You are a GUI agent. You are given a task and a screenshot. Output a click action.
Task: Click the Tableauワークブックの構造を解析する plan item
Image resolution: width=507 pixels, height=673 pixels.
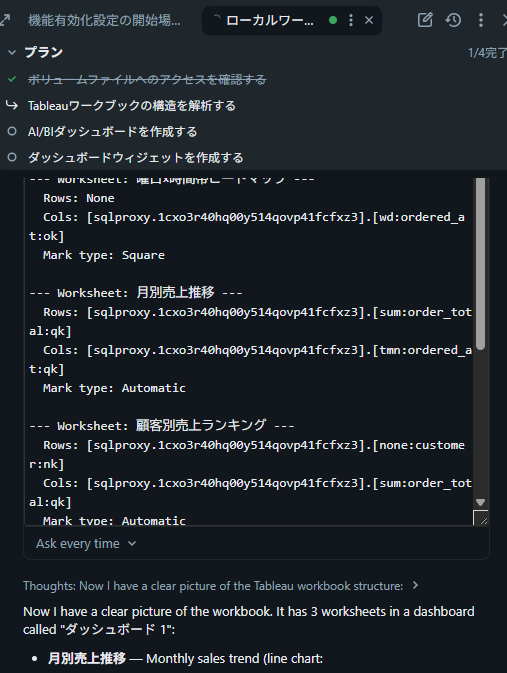tap(132, 106)
